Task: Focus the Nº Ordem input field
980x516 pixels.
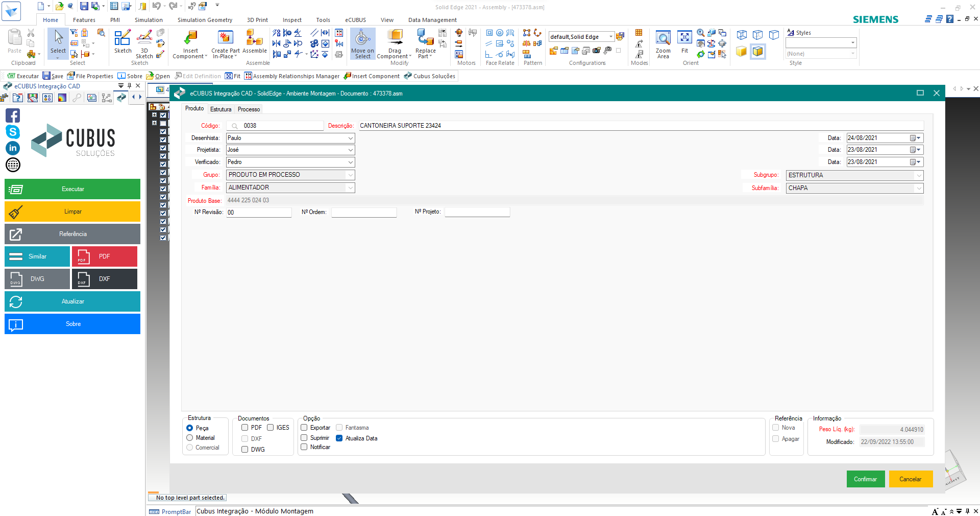Action: [x=364, y=212]
